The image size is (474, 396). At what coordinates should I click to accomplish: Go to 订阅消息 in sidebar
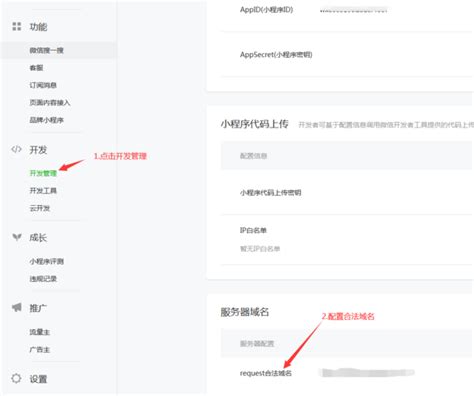(43, 85)
